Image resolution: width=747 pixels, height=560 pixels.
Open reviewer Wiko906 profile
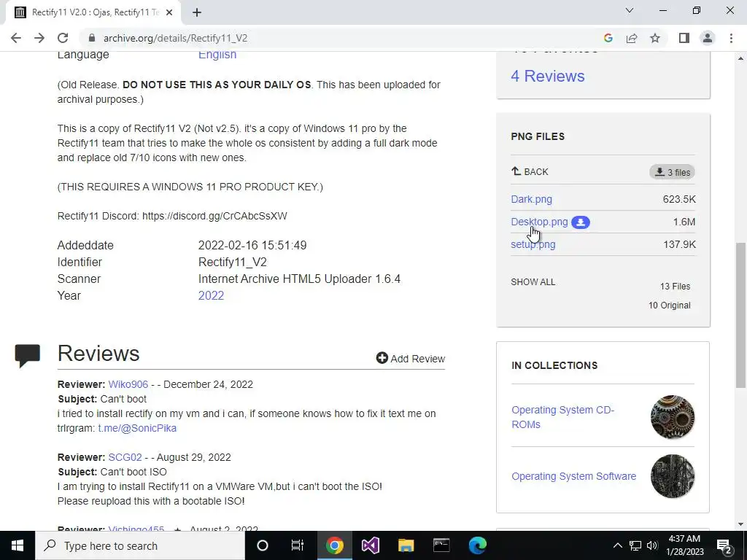(x=128, y=384)
